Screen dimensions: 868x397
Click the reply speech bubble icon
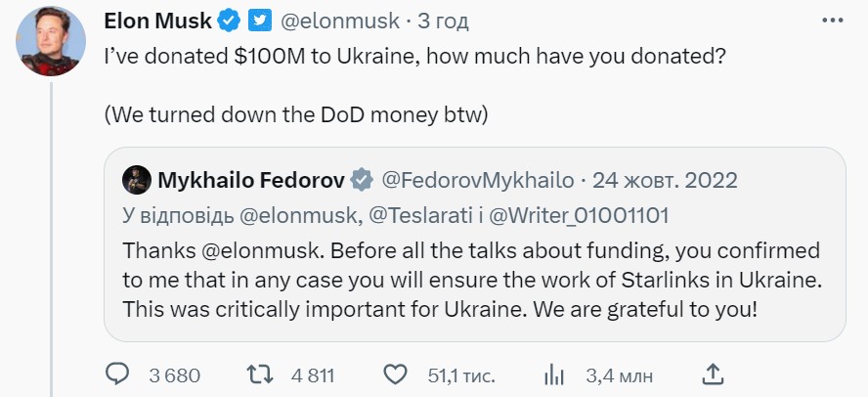(118, 375)
